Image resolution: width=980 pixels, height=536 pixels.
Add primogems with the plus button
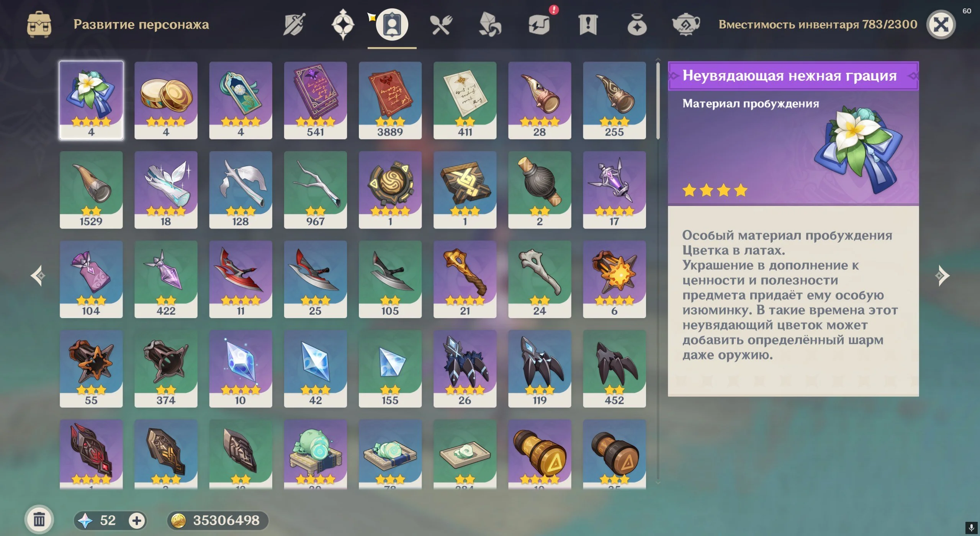point(137,520)
